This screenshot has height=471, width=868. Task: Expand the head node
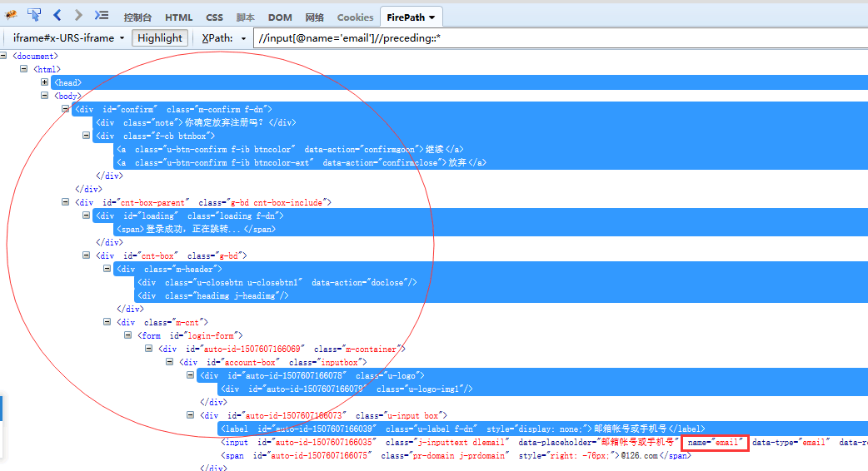[44, 82]
